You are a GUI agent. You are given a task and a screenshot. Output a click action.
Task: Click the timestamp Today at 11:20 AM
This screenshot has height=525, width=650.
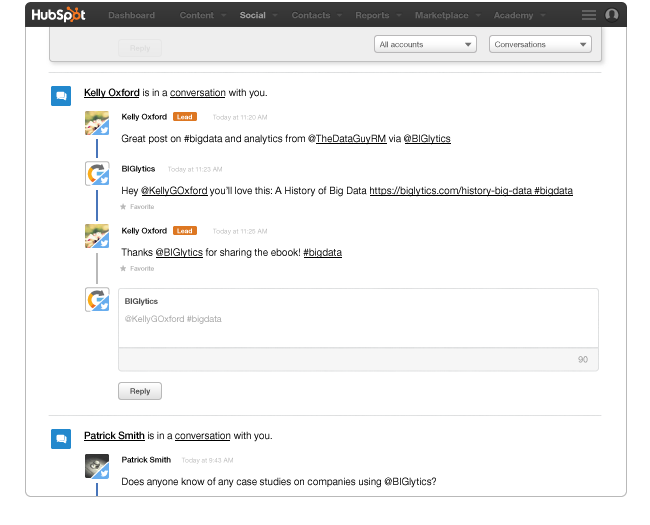click(240, 117)
